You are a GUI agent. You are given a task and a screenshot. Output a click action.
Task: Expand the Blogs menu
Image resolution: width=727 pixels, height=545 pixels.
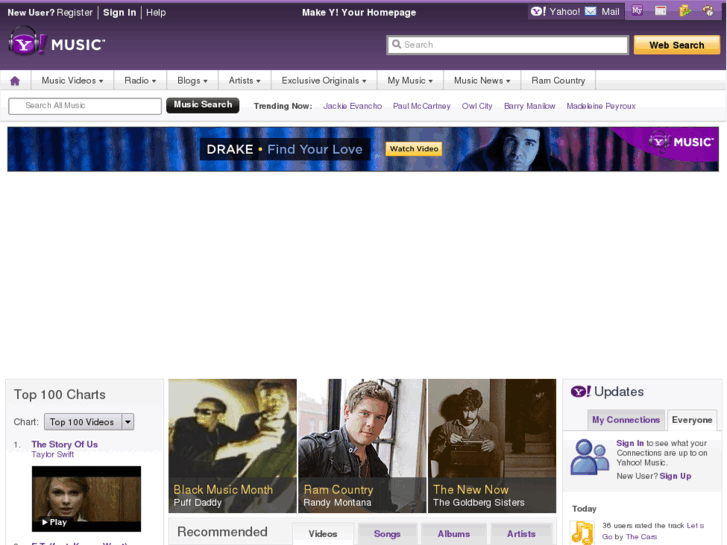(x=192, y=81)
